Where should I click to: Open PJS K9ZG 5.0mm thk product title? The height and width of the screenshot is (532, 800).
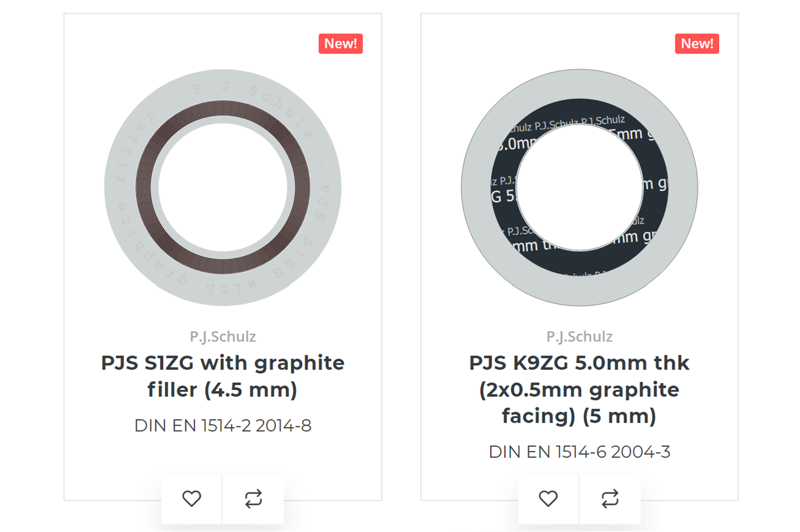pos(580,390)
